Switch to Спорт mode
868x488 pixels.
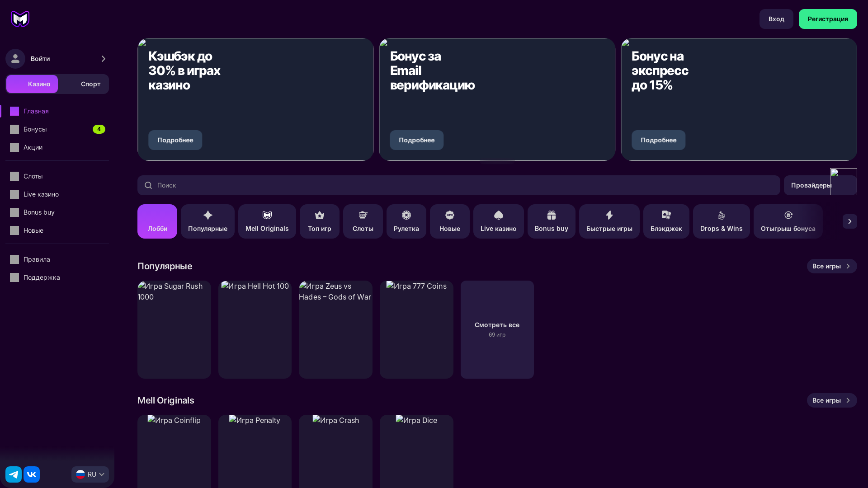(83, 84)
